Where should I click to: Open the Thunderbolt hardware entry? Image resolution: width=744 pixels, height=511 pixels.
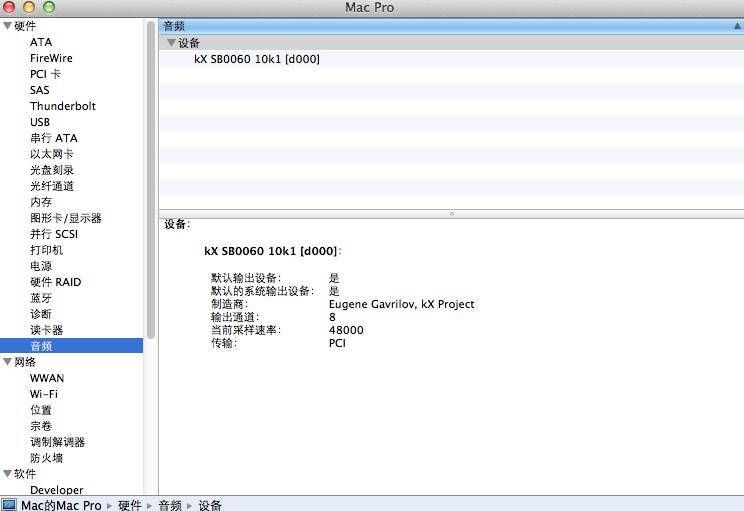coord(62,106)
